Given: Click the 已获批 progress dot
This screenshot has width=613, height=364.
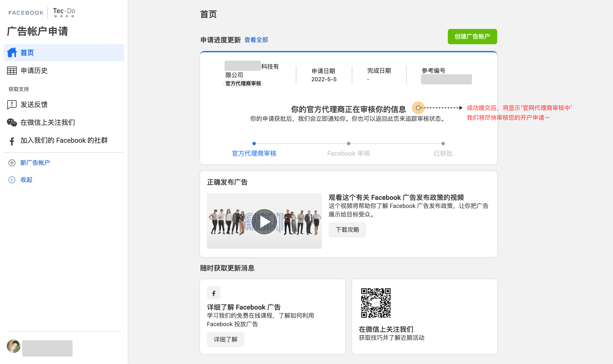Looking at the screenshot, I should click(443, 144).
